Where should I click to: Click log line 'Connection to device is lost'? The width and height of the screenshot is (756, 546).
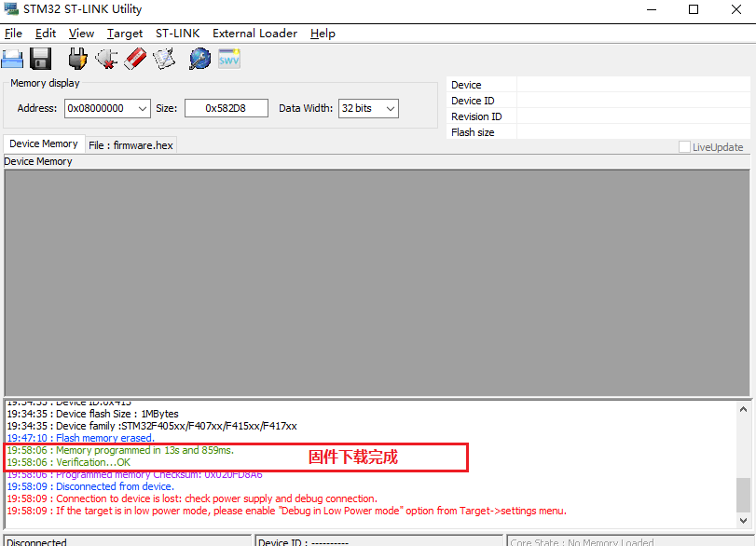click(x=192, y=498)
